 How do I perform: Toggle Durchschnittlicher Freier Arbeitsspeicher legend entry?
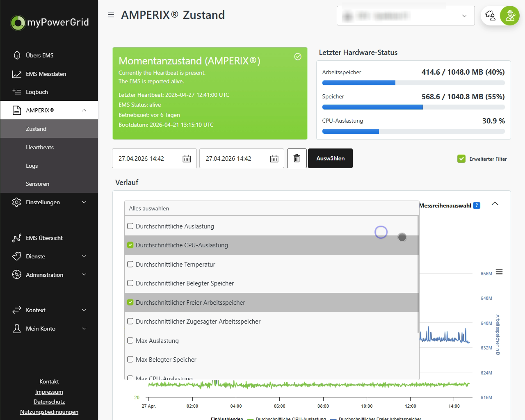(376, 418)
